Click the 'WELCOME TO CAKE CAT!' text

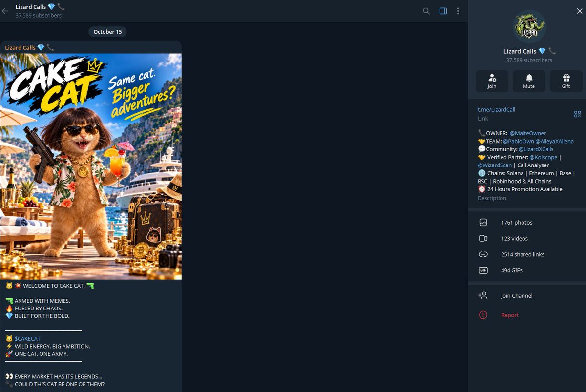point(54,286)
